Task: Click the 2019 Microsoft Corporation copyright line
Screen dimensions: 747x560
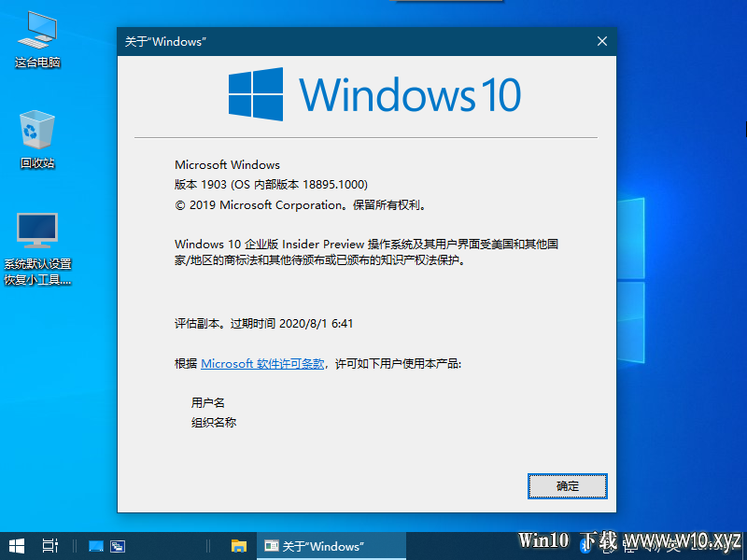Action: tap(301, 205)
